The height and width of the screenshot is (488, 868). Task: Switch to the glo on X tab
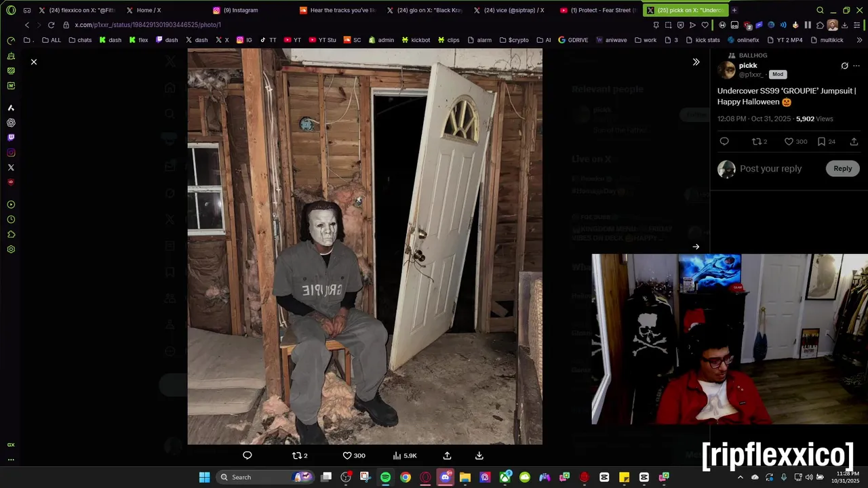[425, 10]
